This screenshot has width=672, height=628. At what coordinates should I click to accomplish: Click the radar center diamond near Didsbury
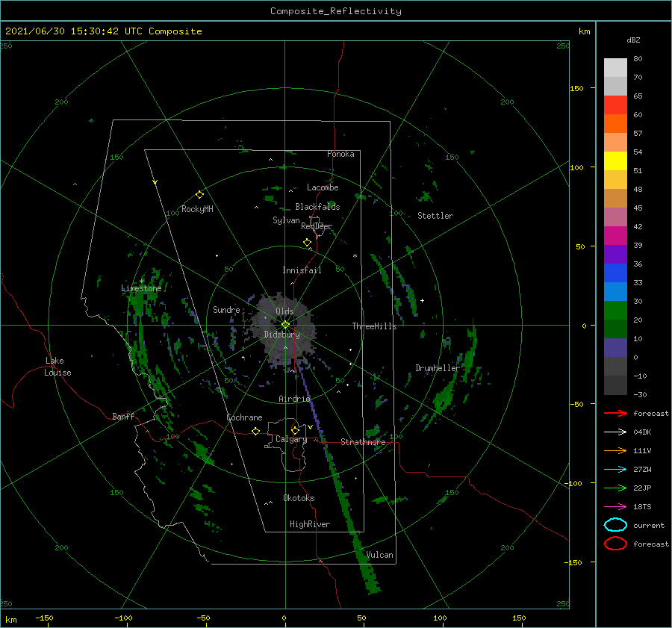285,325
